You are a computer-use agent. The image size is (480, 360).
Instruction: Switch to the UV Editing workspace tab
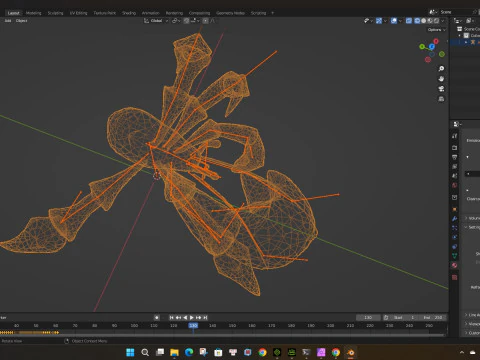click(78, 13)
